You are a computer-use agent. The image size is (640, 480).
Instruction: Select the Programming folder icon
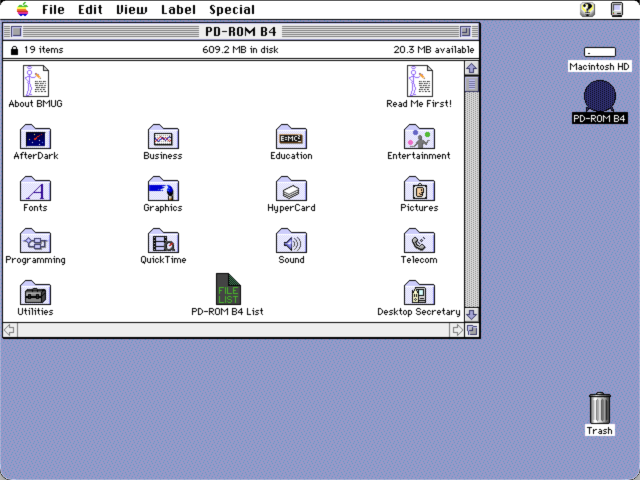(x=36, y=241)
